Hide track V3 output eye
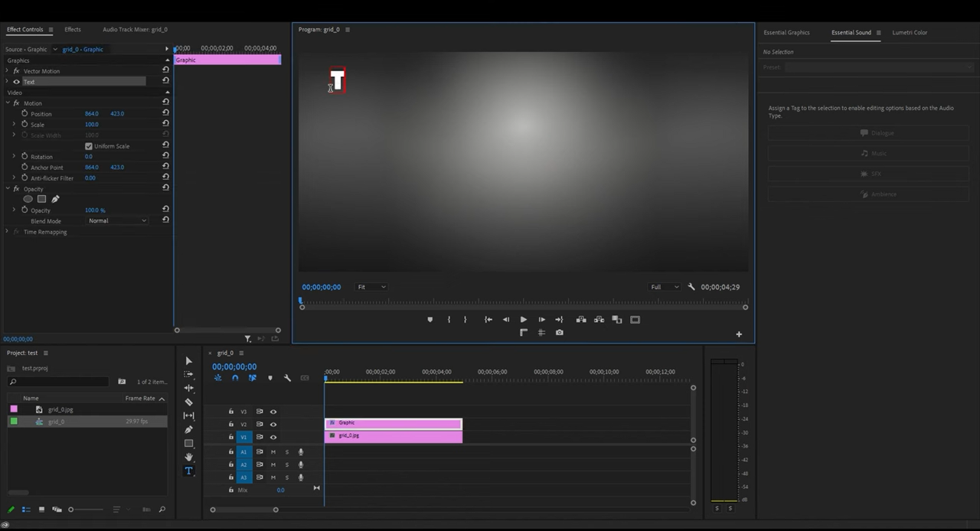 click(273, 412)
